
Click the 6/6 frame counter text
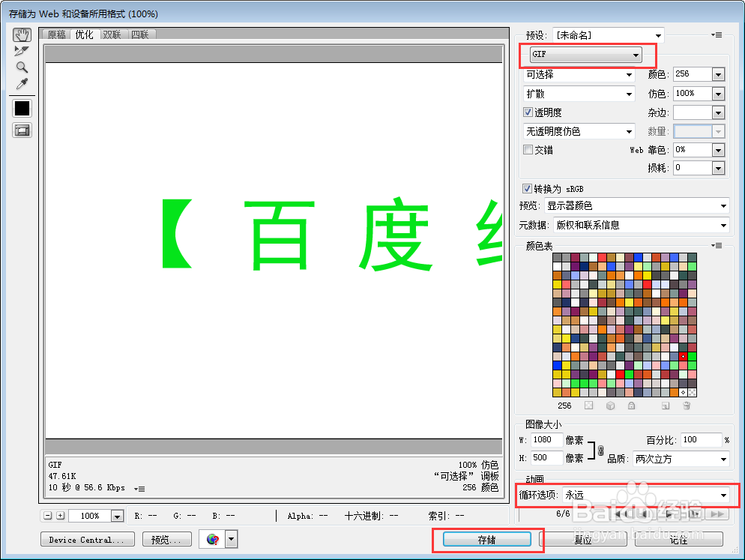563,514
